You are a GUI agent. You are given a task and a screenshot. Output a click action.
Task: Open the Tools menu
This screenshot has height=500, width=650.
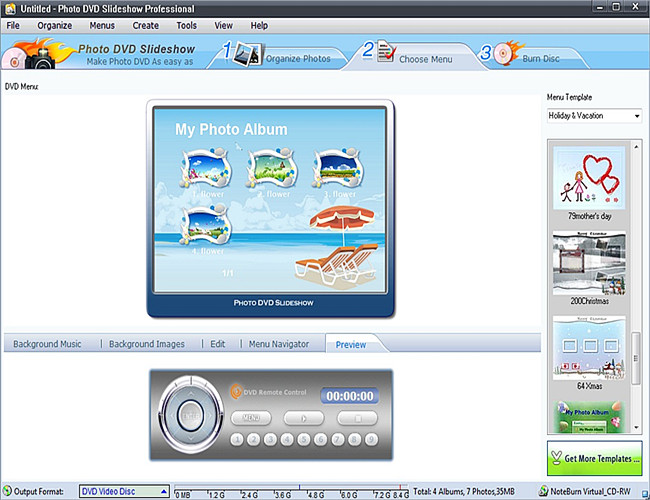point(187,26)
